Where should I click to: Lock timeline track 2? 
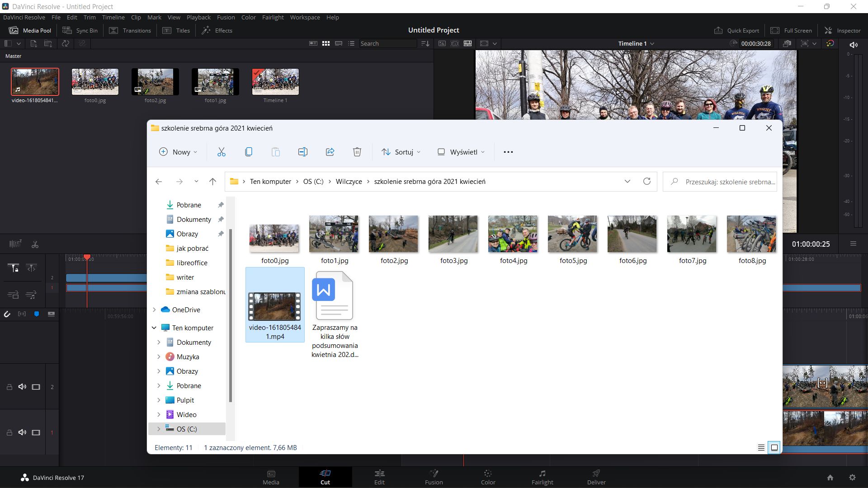click(9, 387)
